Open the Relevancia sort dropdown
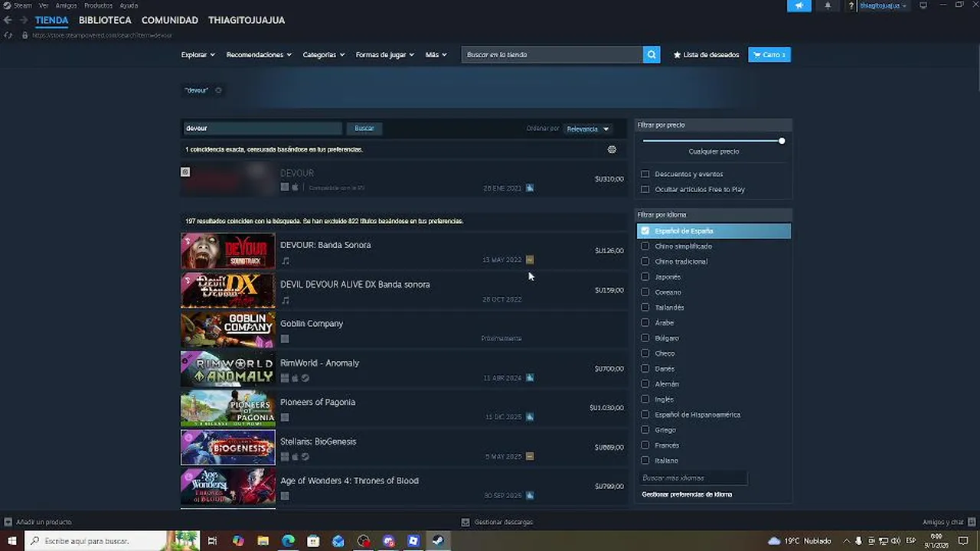Image resolution: width=980 pixels, height=551 pixels. tap(588, 129)
